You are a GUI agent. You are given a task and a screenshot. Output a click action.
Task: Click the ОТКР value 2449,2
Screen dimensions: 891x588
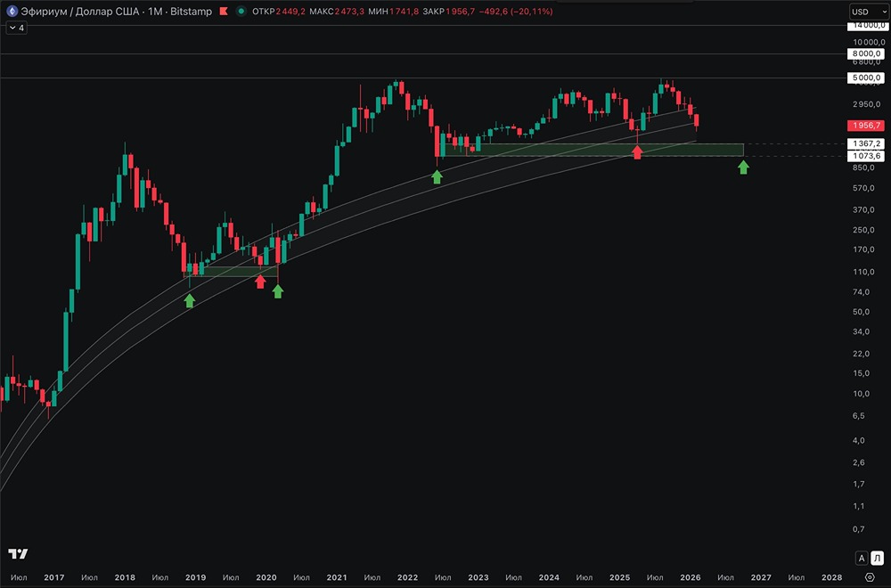point(290,12)
